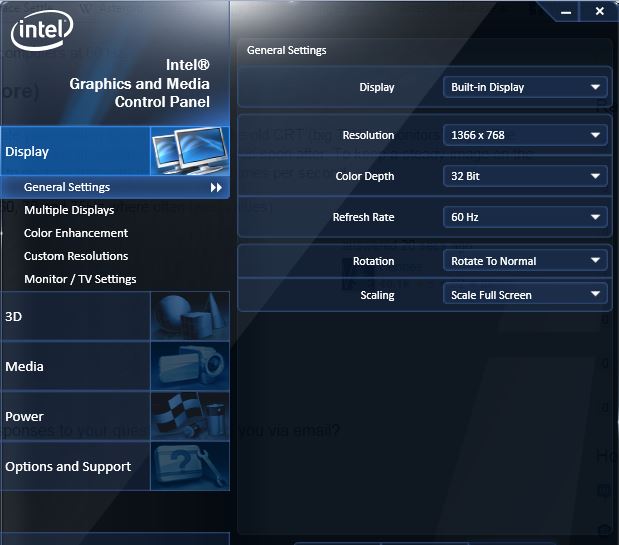Expand the Built-in Display dropdown
619x545 pixels.
point(525,87)
